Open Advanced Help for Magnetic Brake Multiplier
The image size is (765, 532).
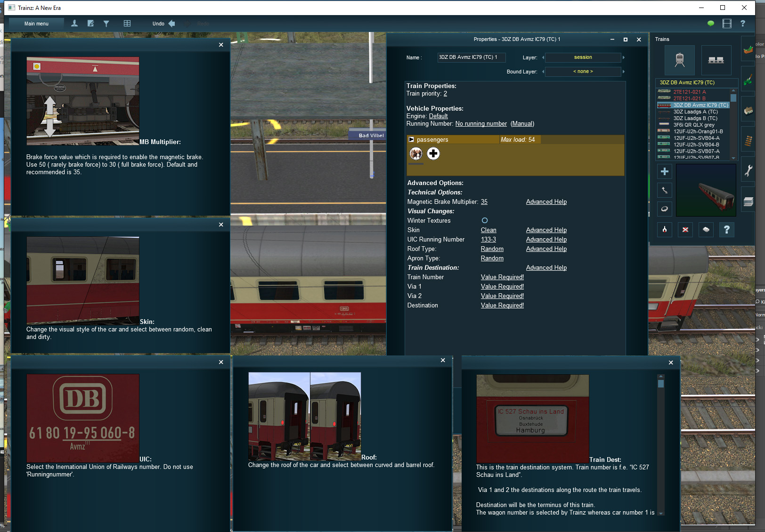point(546,202)
